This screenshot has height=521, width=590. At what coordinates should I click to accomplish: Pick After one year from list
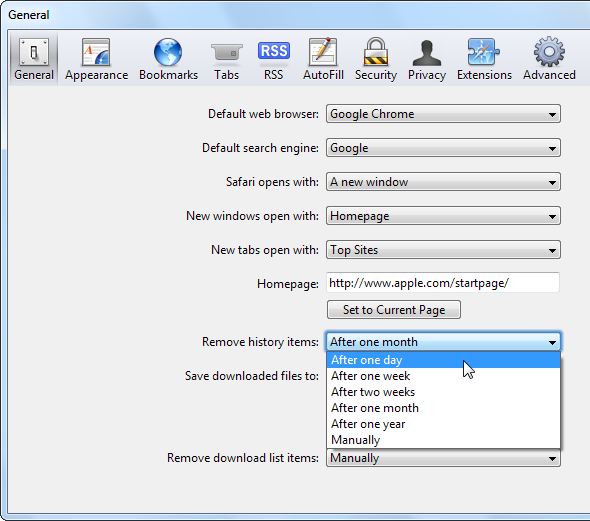[x=443, y=424]
